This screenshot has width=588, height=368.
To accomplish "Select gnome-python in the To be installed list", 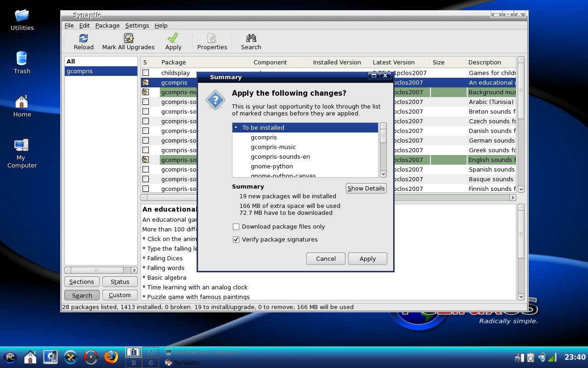I will (271, 167).
